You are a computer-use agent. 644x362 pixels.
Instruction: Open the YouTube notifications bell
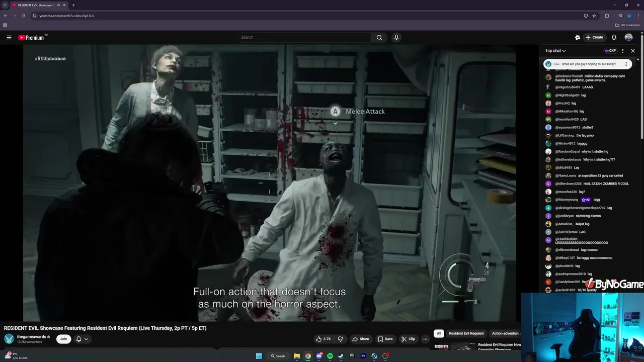614,37
